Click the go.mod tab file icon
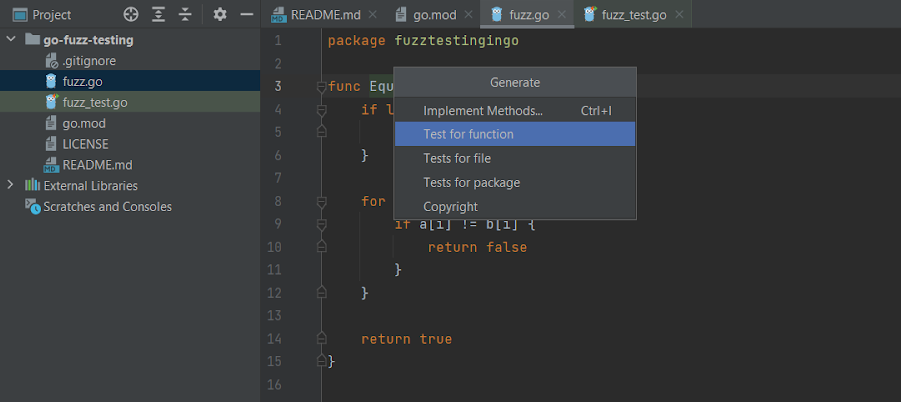The width and height of the screenshot is (901, 402). (401, 14)
